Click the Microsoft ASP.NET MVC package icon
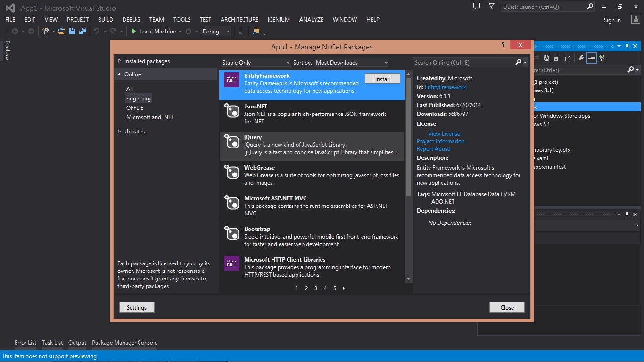 [x=231, y=202]
